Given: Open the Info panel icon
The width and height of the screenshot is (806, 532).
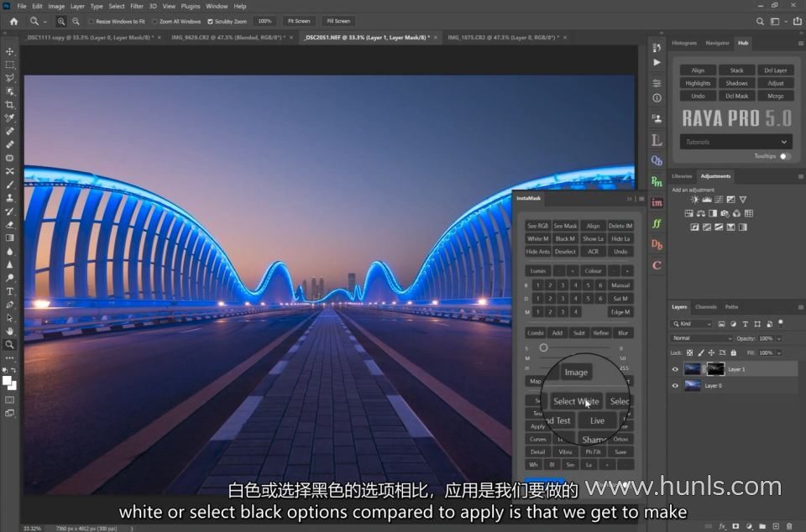Looking at the screenshot, I should (x=657, y=97).
